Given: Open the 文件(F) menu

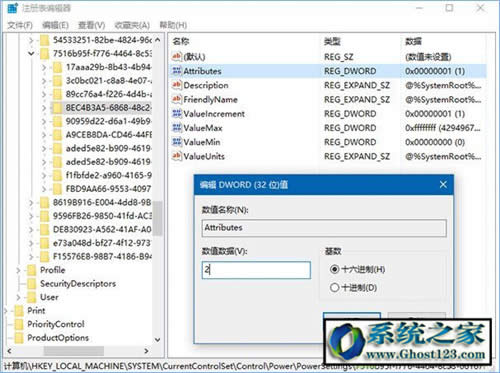Looking at the screenshot, I should (20, 25).
